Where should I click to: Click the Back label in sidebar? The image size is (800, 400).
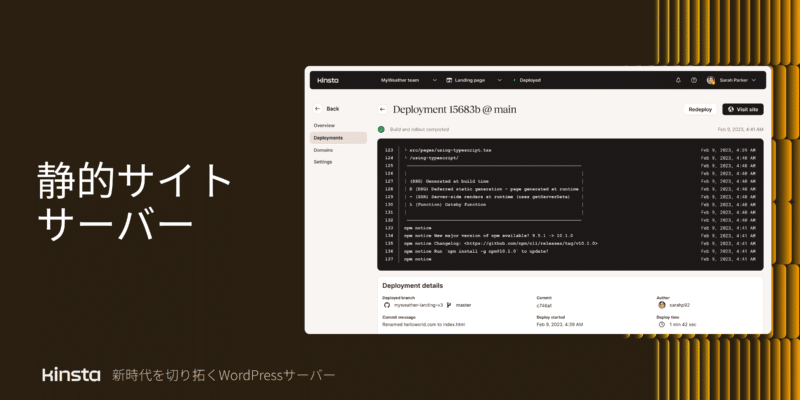[x=333, y=109]
